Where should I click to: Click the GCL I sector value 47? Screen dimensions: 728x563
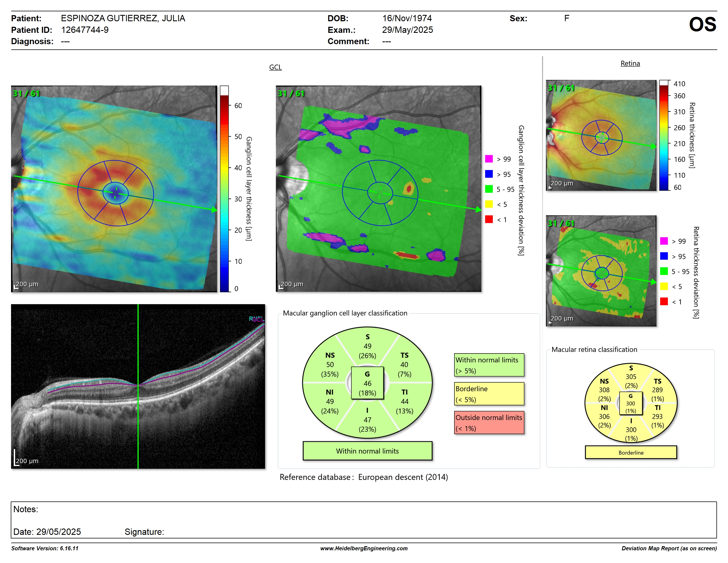[367, 420]
